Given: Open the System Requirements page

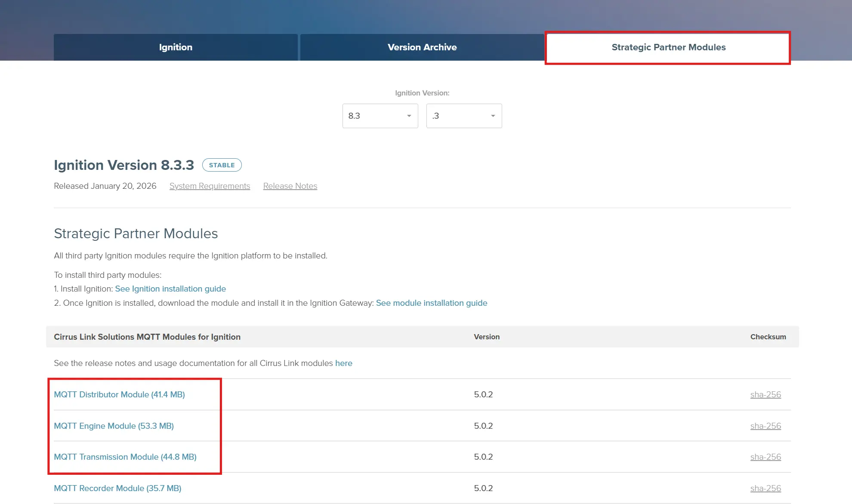Looking at the screenshot, I should point(210,186).
